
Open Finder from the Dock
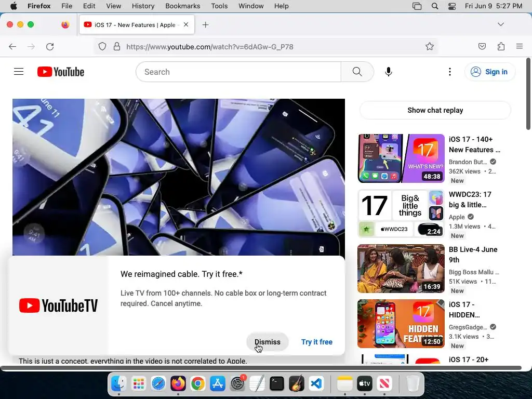pos(119,384)
